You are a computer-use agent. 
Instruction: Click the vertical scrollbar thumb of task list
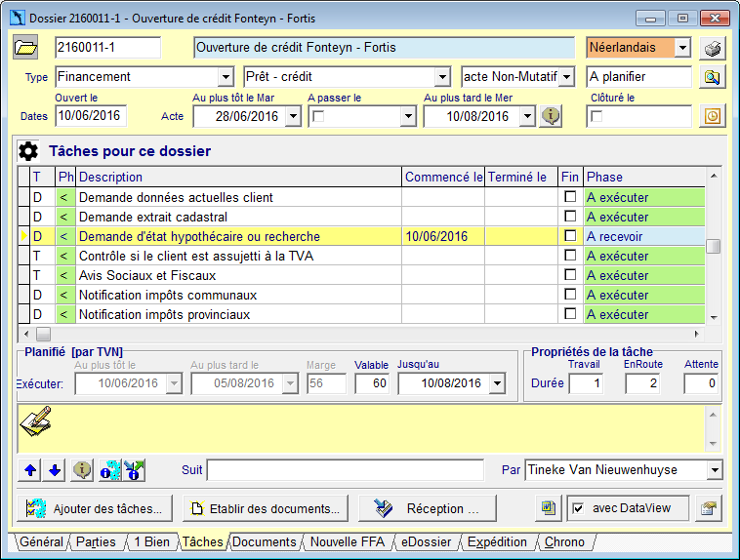[713, 246]
